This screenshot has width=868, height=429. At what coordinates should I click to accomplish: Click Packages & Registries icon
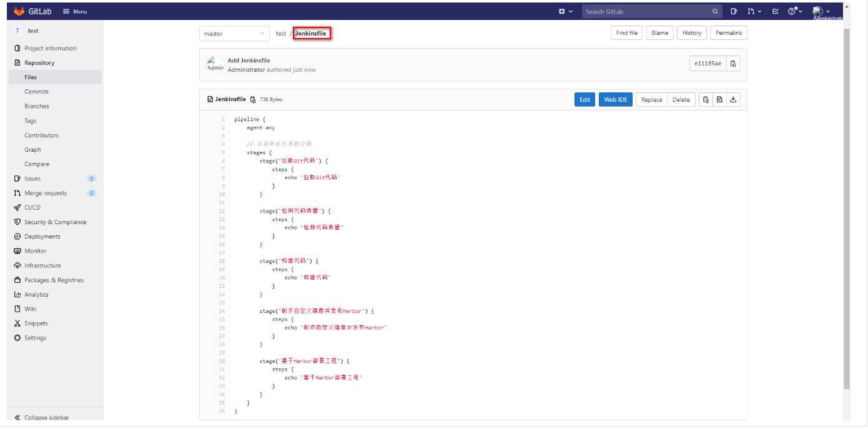[x=17, y=280]
